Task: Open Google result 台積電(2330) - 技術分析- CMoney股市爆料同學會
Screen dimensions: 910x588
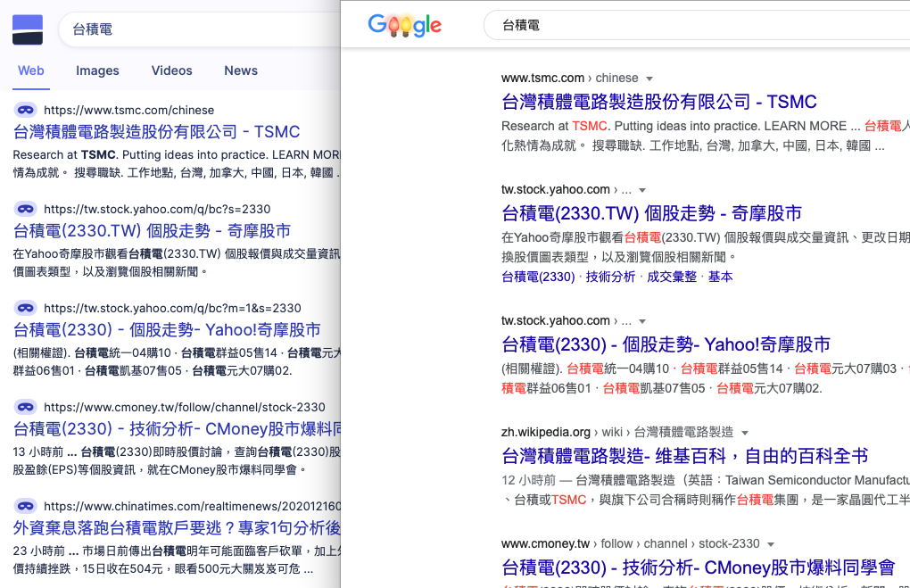Action: tap(699, 567)
